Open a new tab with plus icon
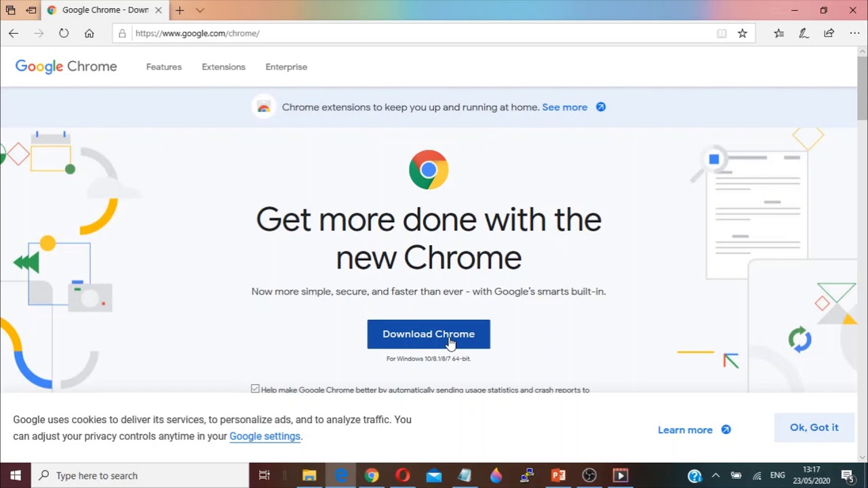The height and width of the screenshot is (488, 868). click(180, 10)
